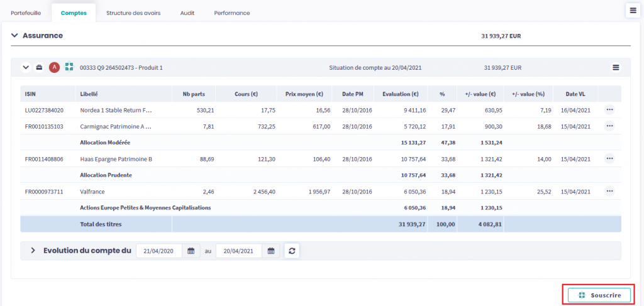644x306 pixels.
Task: Click the start date field 21/04/2020
Action: pyautogui.click(x=160, y=251)
